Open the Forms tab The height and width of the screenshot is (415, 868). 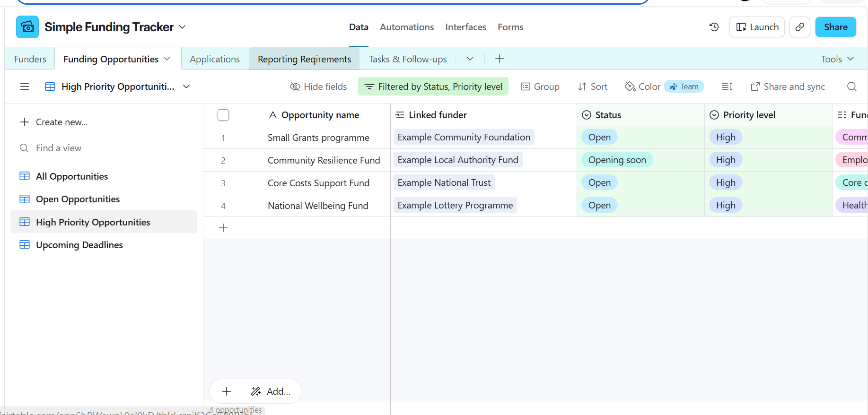click(510, 27)
